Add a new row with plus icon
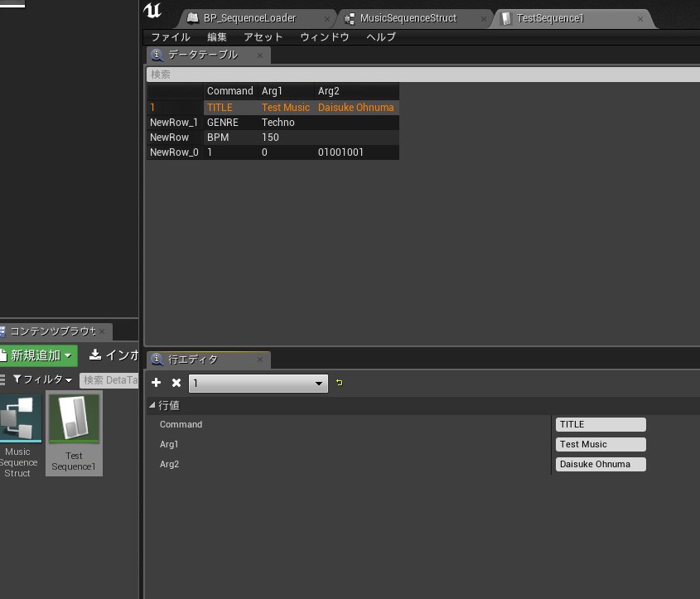700x599 pixels. pyautogui.click(x=157, y=383)
